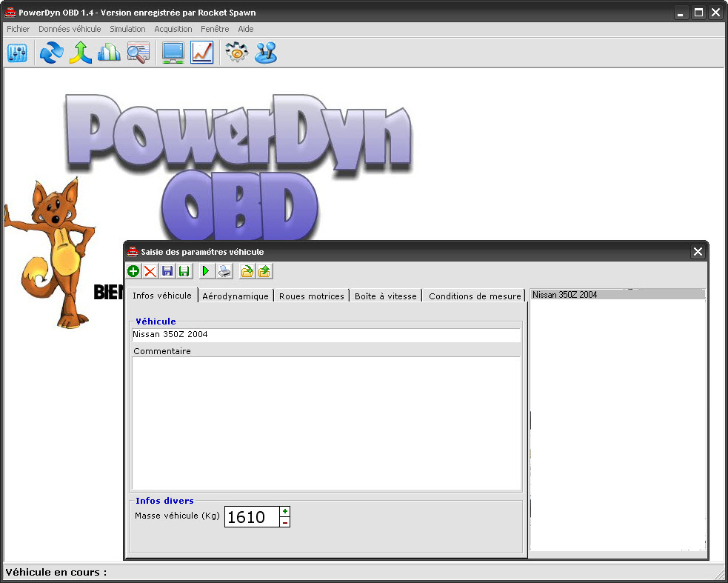Open the gear settings toolbar icon
The width and height of the screenshot is (728, 583).
[236, 53]
